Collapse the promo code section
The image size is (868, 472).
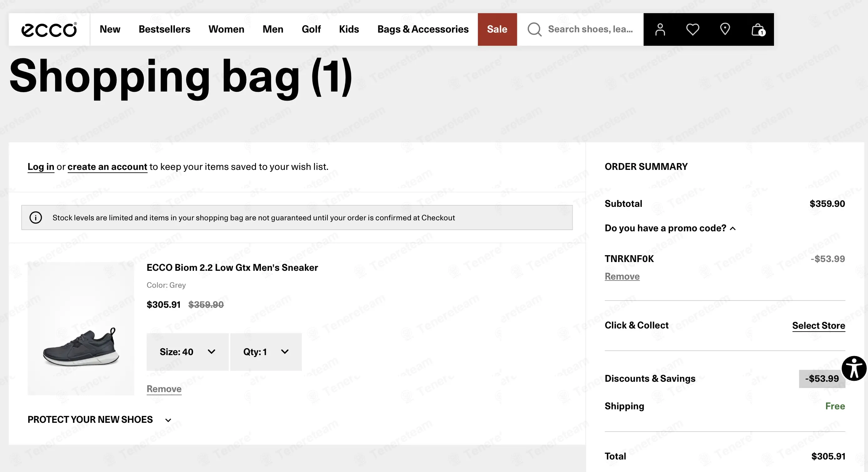[x=670, y=228]
